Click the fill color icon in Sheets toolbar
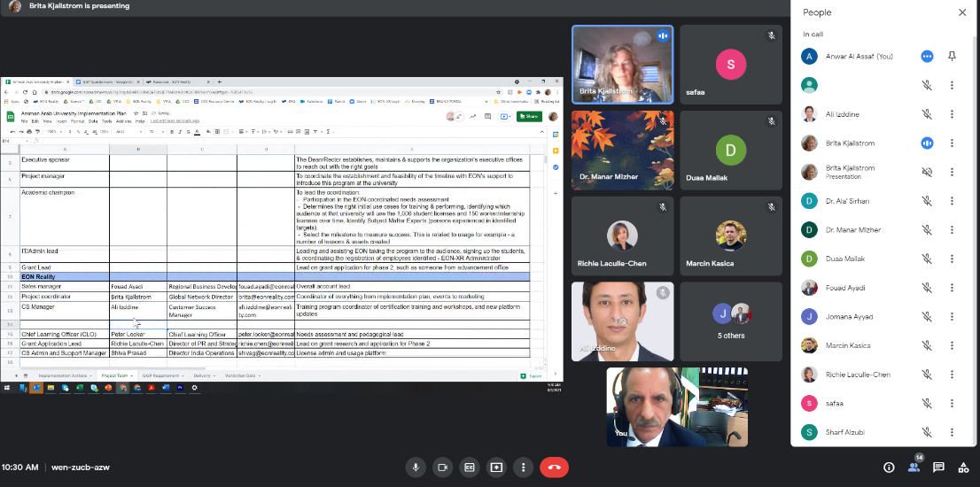Screen dimensions: 980x487 pyautogui.click(x=208, y=132)
